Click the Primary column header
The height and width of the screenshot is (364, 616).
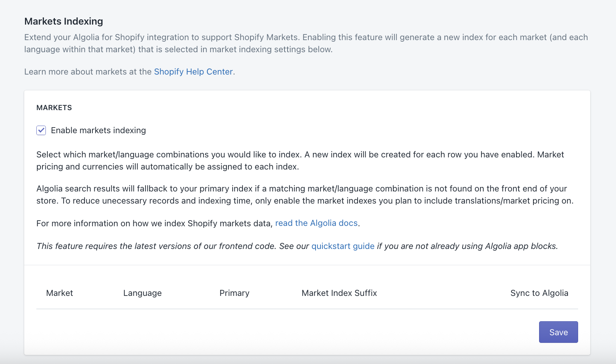click(x=235, y=293)
